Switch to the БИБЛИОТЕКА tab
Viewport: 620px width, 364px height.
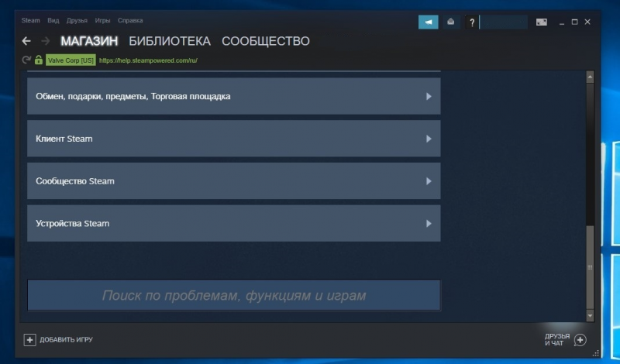tap(170, 41)
